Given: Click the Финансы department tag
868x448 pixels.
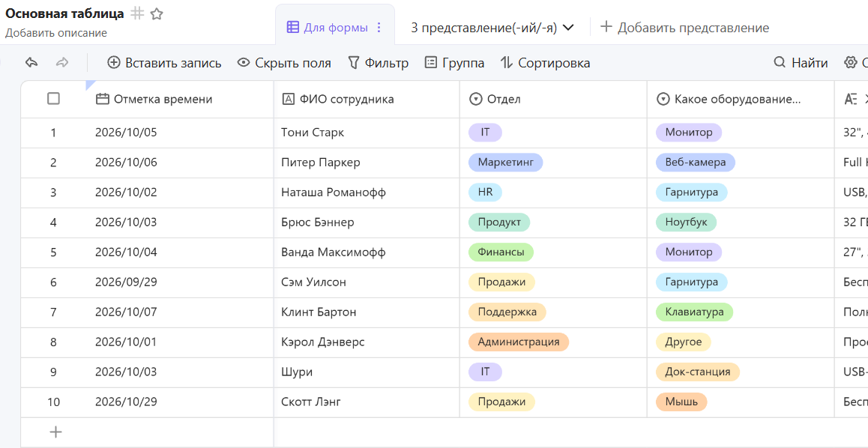Looking at the screenshot, I should point(501,252).
